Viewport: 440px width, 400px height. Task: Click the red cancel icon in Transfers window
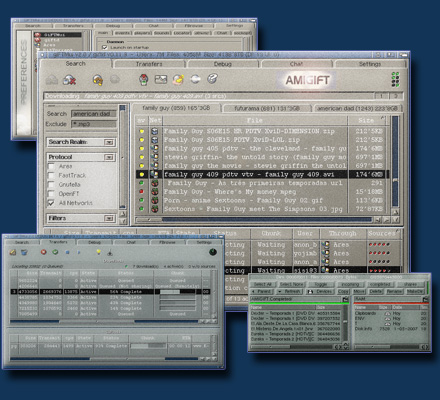click(43, 252)
